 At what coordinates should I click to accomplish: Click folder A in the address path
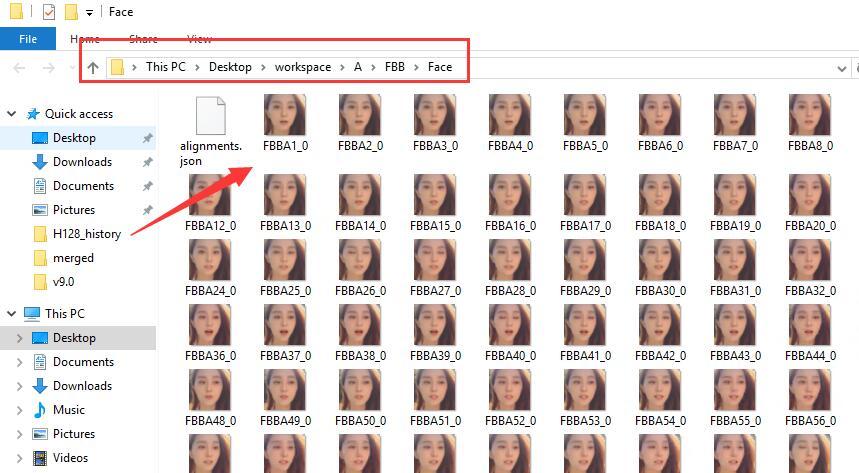[358, 67]
